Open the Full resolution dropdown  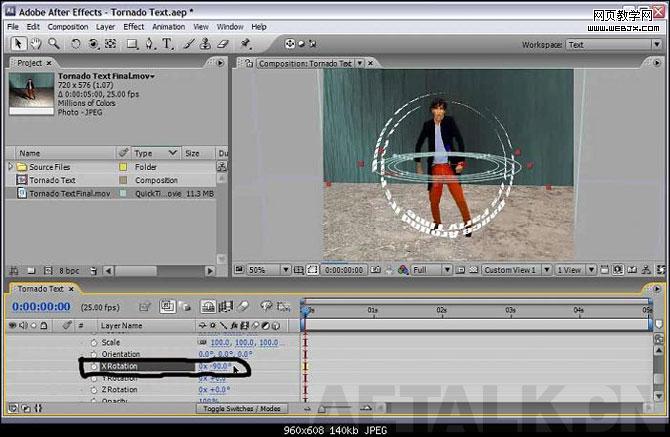[x=431, y=270]
